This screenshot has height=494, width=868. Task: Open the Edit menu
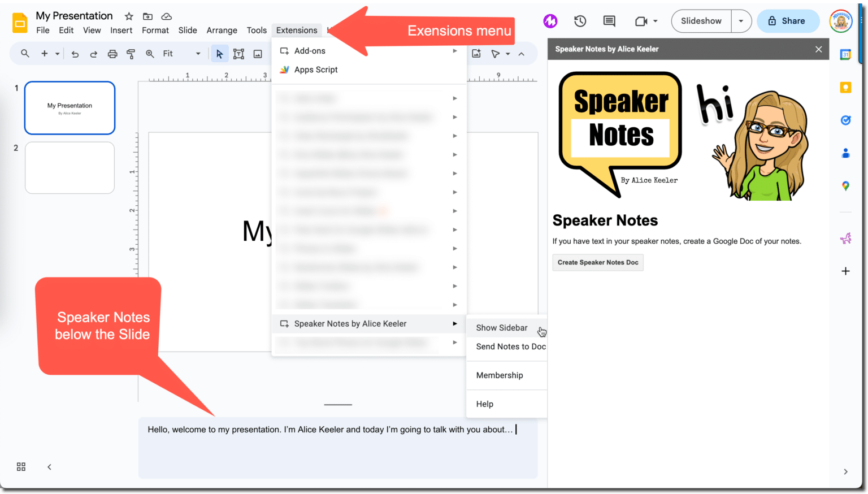[x=66, y=31]
